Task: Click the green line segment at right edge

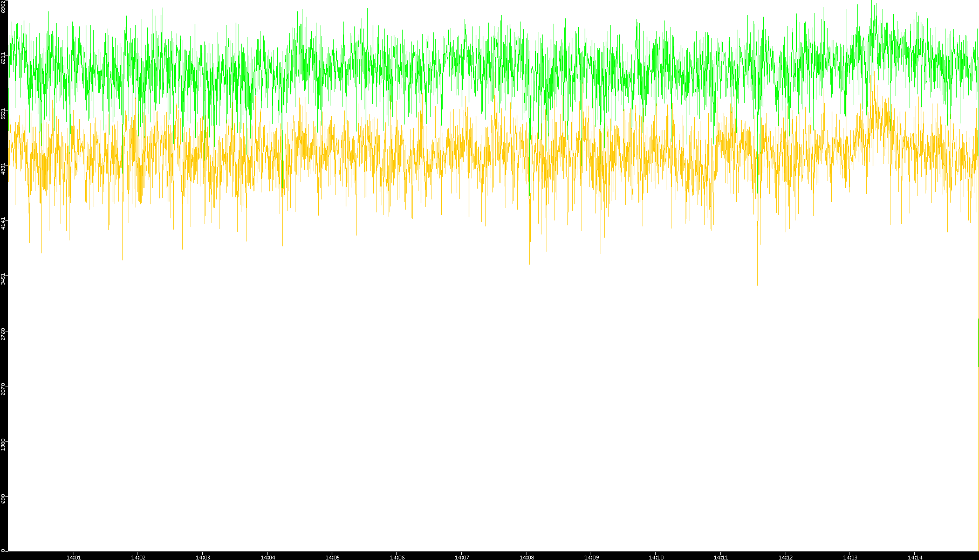Action: [978, 342]
